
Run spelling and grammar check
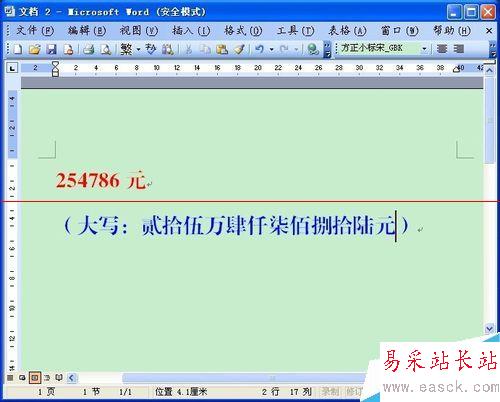click(151, 49)
